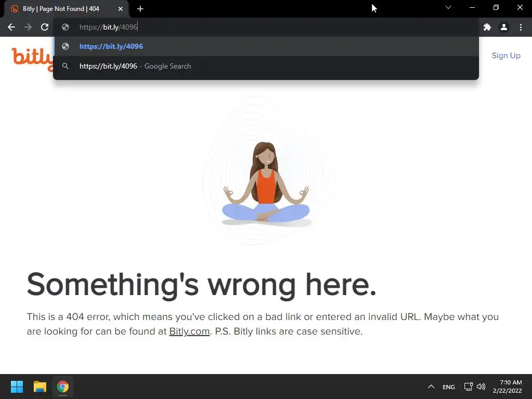Open the Windows Start menu
This screenshot has width=532, height=399.
click(x=17, y=387)
